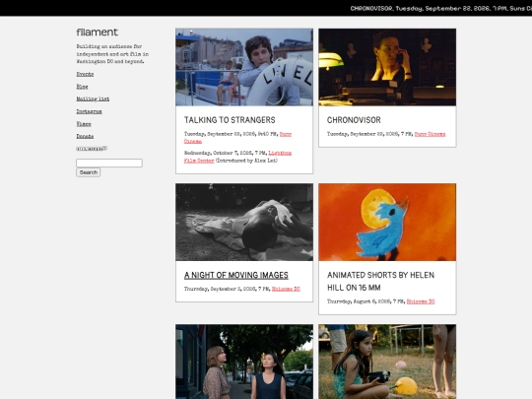Click the CHRONOVISOR announcement in the top banner
532x399 pixels.
click(x=441, y=9)
